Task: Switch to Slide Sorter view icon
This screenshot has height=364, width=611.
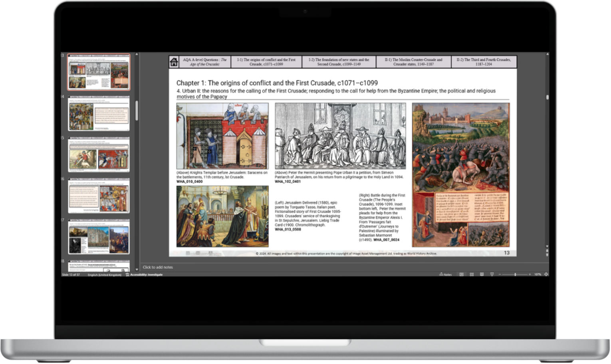Action: [x=472, y=275]
